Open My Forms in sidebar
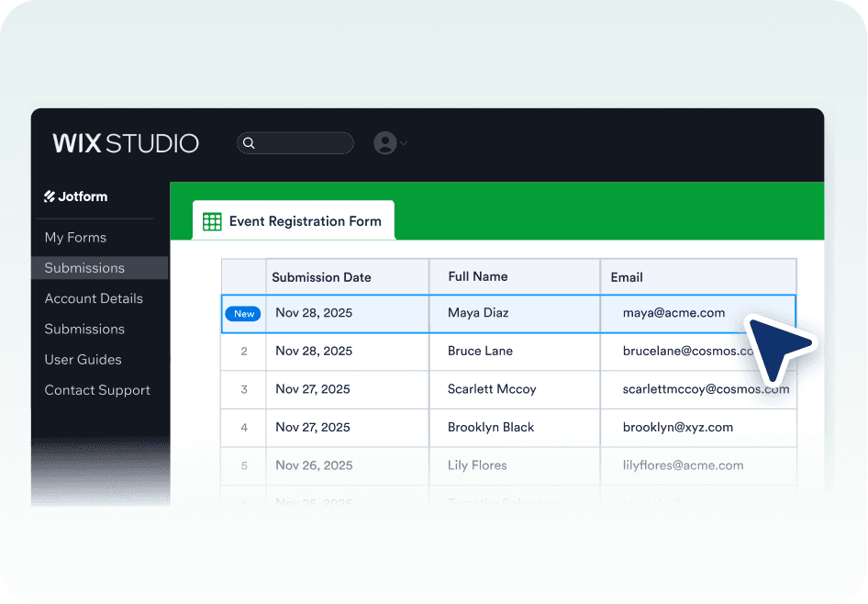 coord(75,238)
